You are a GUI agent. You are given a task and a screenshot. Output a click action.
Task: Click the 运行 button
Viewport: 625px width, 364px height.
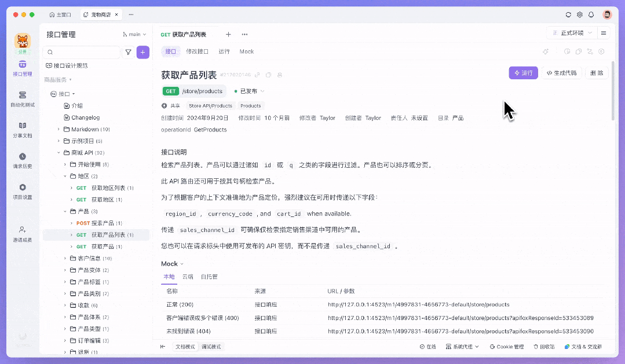click(x=522, y=73)
